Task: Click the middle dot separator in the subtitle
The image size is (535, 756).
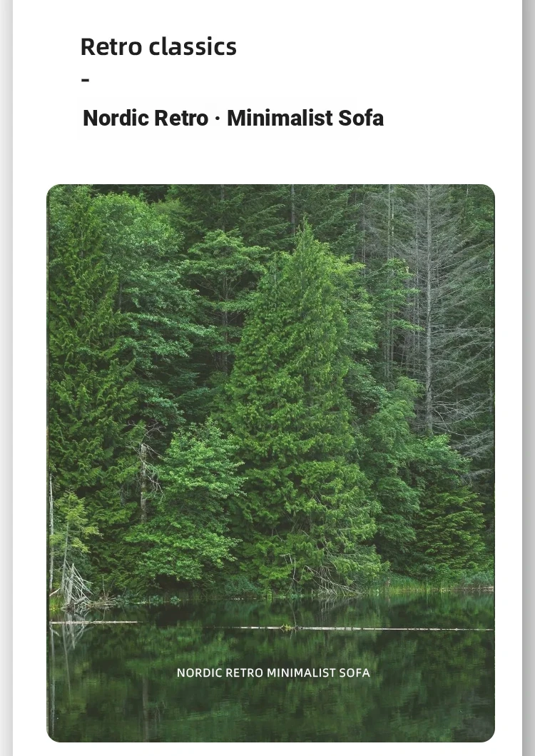Action: point(218,119)
